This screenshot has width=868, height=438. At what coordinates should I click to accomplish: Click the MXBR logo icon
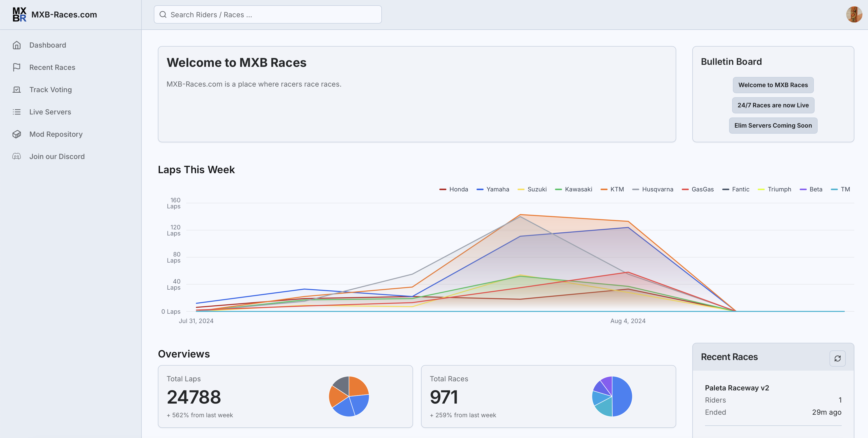point(19,14)
